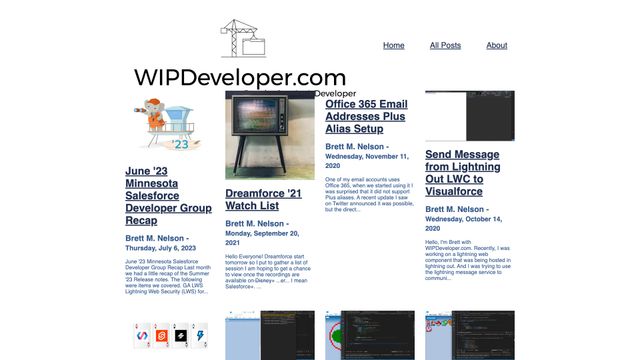Open the About page link
The width and height of the screenshot is (640, 360).
click(x=496, y=45)
